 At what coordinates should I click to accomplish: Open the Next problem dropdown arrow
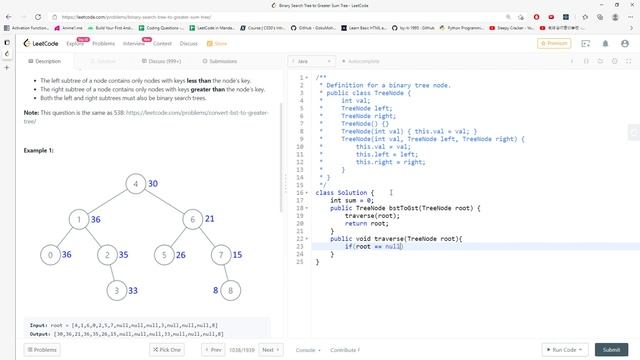point(278,350)
